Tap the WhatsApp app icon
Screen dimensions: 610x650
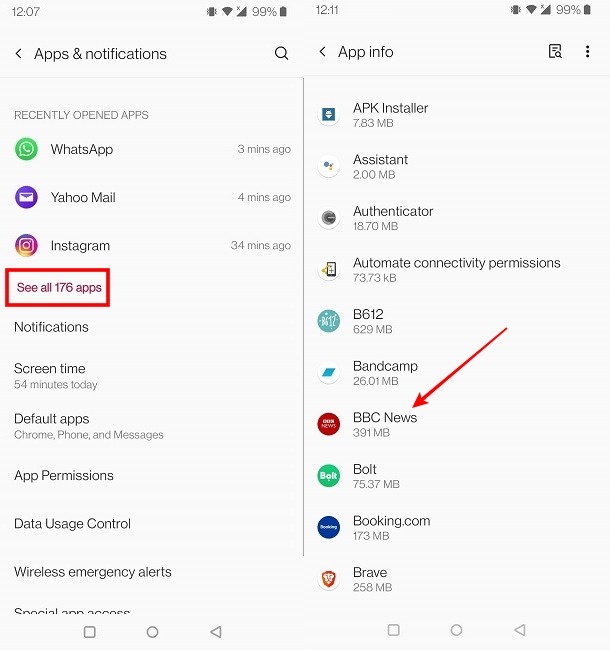26,149
